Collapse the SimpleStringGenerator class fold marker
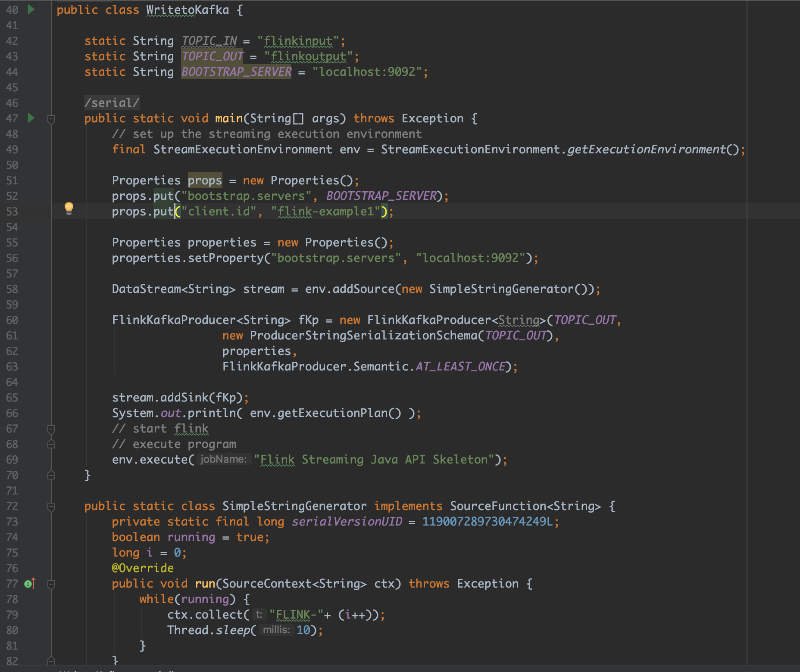Viewport: 800px width, 672px height. tap(51, 507)
